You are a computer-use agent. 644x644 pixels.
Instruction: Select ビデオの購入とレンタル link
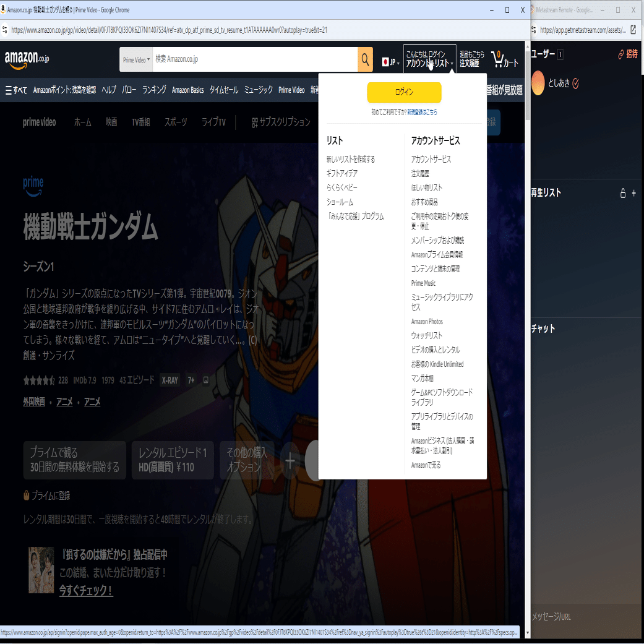pyautogui.click(x=436, y=350)
